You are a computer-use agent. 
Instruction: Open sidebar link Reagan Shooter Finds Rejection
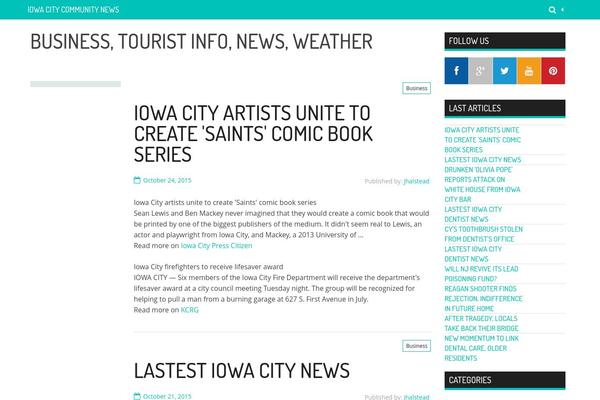(483, 299)
